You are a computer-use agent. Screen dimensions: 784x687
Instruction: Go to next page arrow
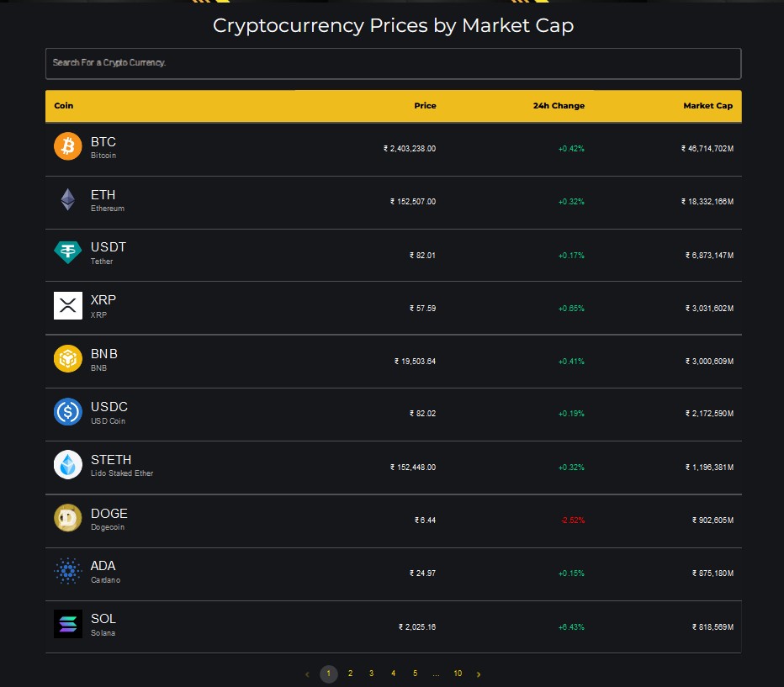click(x=479, y=674)
